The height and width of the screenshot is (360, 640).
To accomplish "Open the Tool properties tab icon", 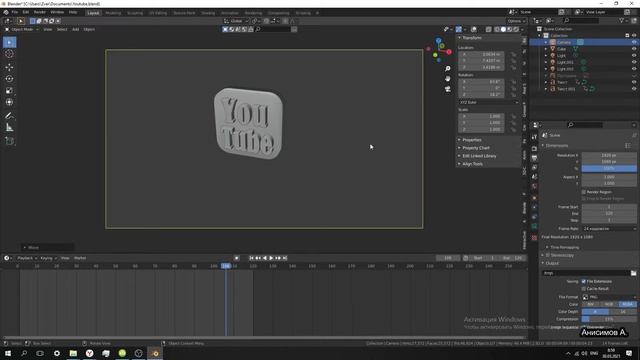I will click(534, 137).
